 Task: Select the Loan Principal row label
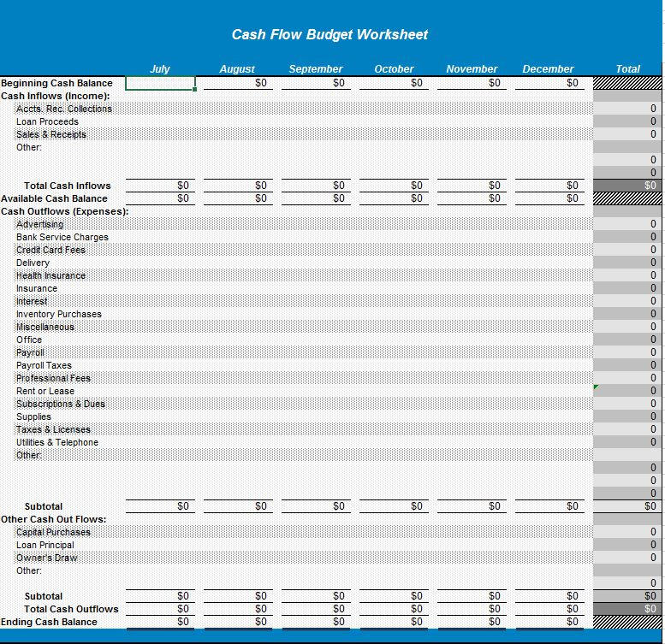(45, 546)
